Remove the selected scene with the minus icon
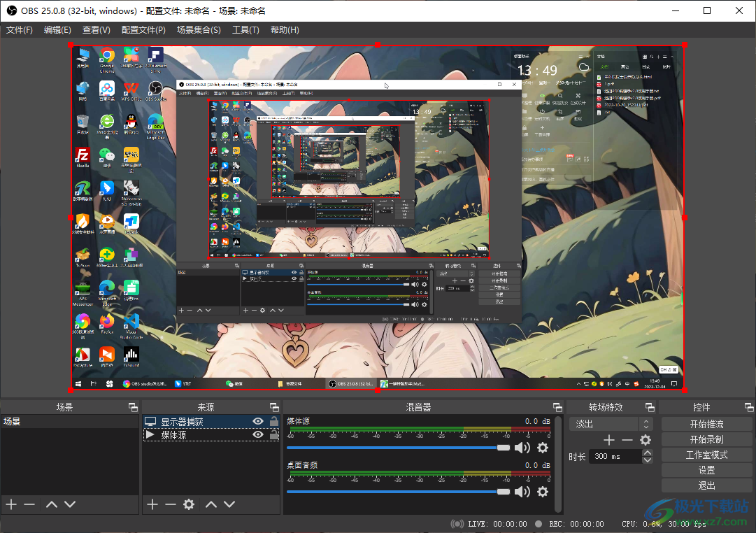 click(29, 504)
